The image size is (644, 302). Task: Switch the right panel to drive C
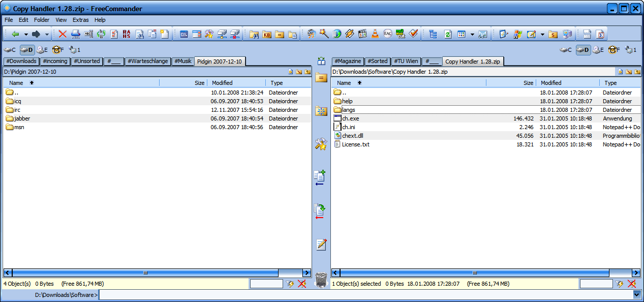(x=566, y=50)
